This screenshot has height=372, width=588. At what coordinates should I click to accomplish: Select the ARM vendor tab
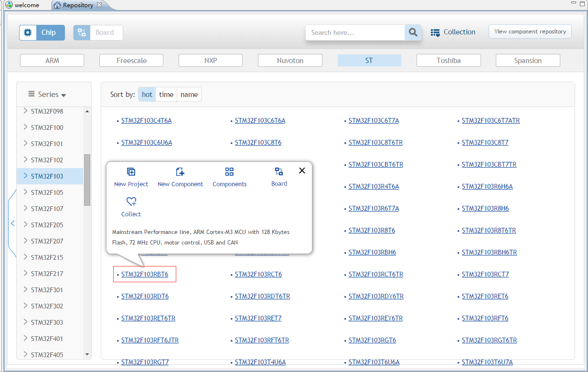pos(52,61)
